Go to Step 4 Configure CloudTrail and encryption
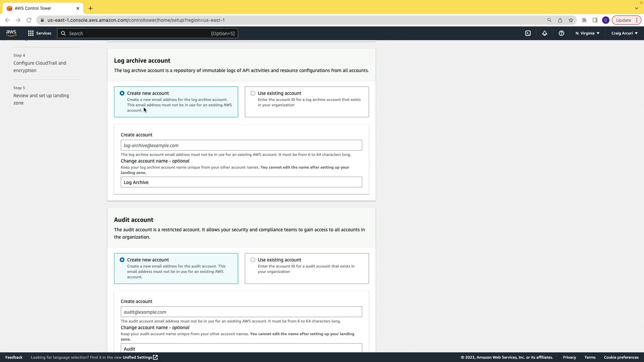The height and width of the screenshot is (362, 644). coord(40,67)
